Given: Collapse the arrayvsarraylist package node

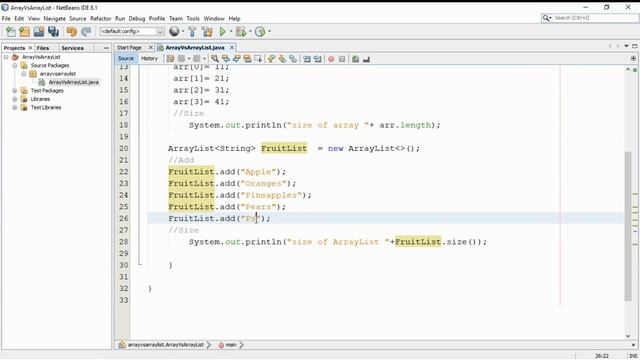Looking at the screenshot, I should pos(24,74).
